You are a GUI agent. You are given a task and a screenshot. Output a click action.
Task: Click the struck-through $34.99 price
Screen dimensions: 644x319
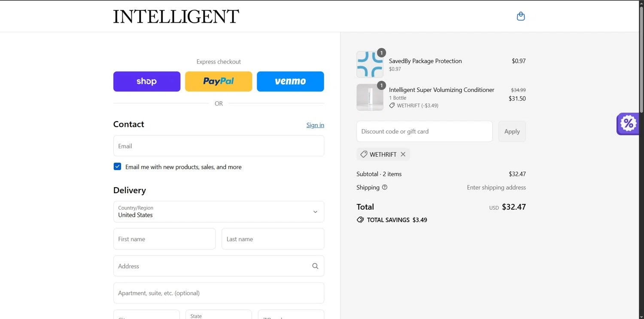point(518,90)
